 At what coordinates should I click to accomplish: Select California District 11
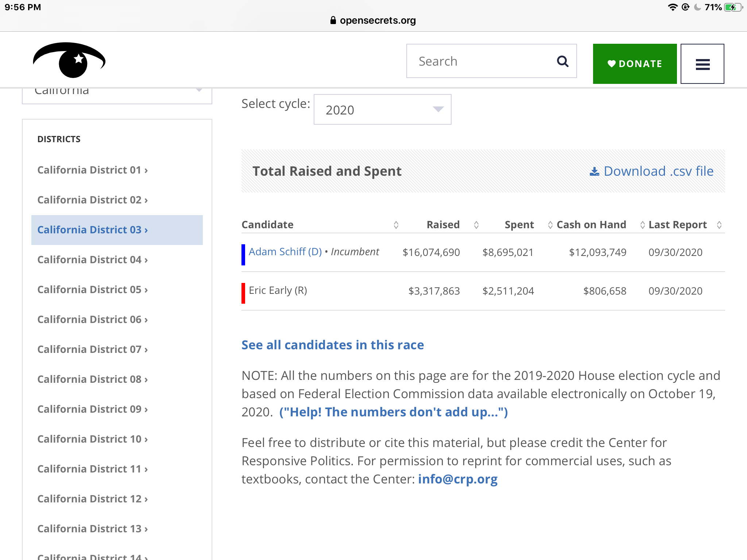pos(93,469)
